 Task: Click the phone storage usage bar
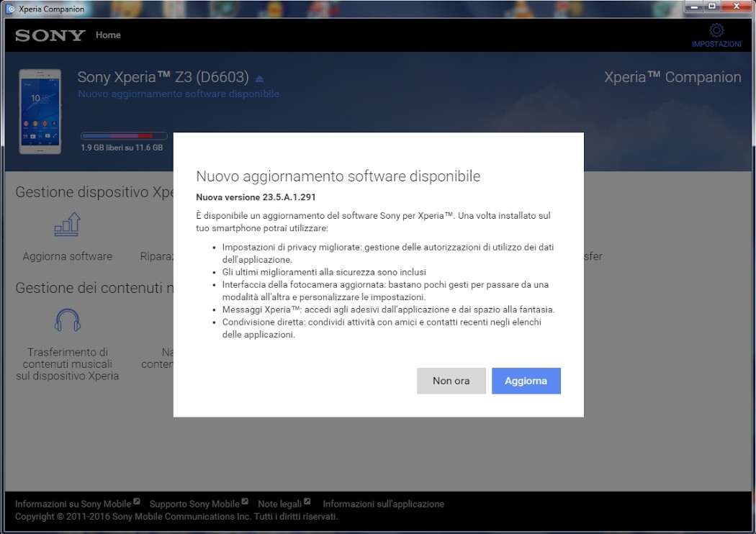[124, 136]
